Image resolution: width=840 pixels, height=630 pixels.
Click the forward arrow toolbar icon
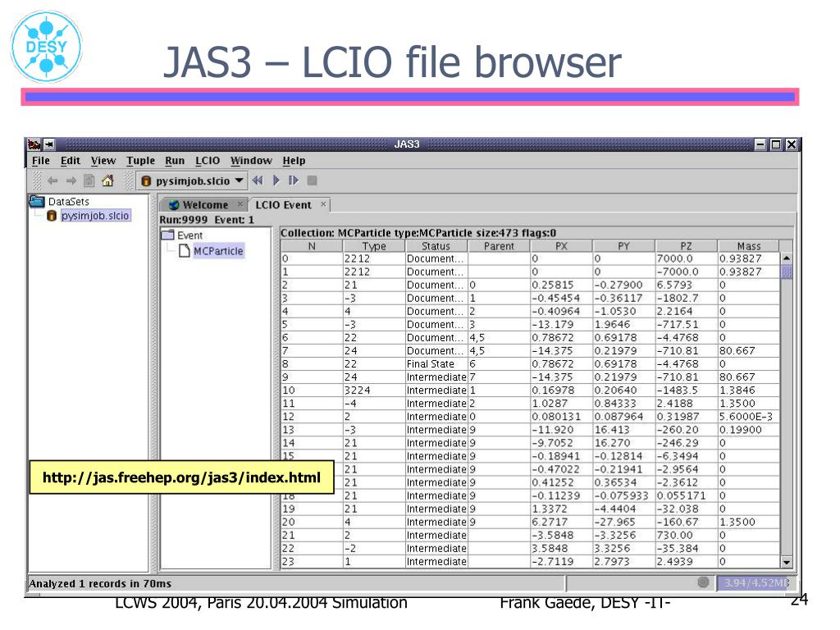(x=71, y=181)
